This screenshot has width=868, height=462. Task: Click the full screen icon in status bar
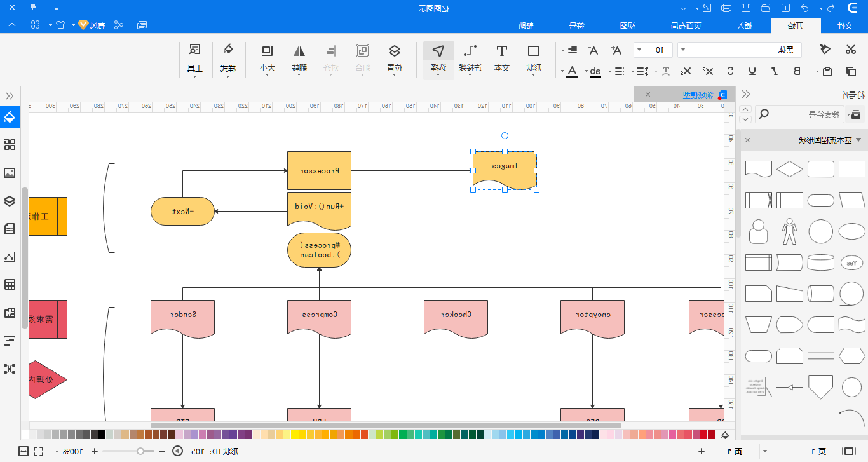[38, 451]
